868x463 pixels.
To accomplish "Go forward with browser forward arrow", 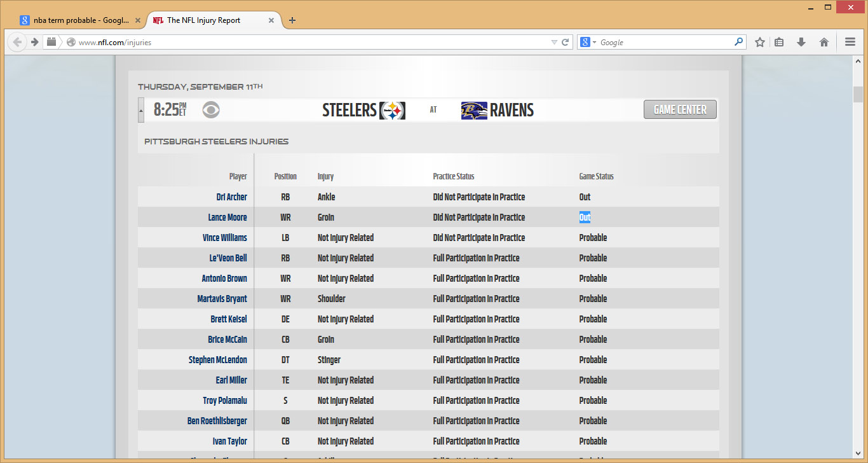I will click(x=34, y=42).
